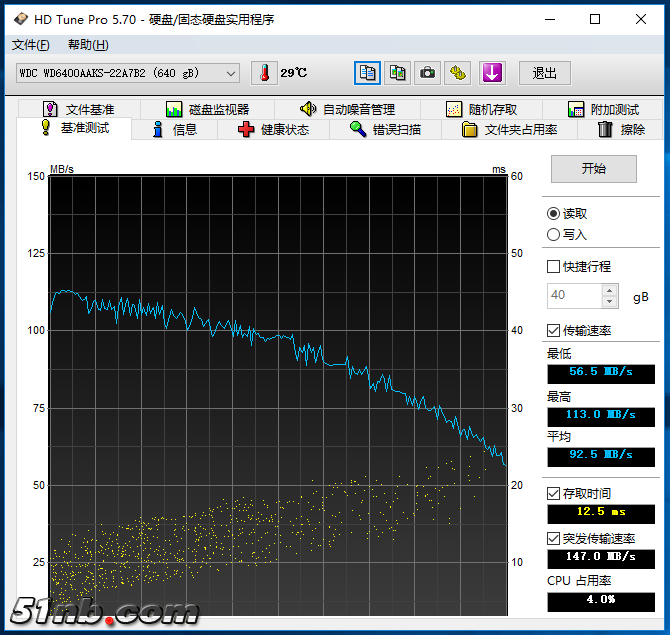
Task: Click the purple down-arrow tray icon
Action: point(491,73)
